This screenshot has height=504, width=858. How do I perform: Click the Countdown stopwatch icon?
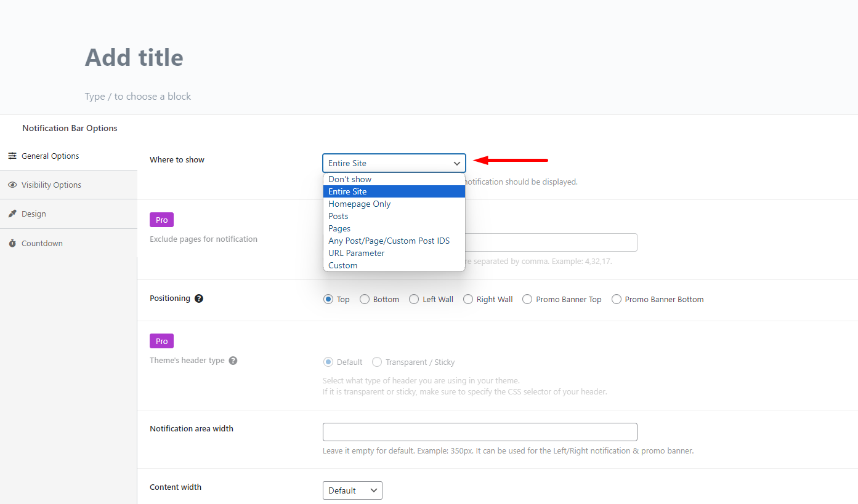point(12,244)
